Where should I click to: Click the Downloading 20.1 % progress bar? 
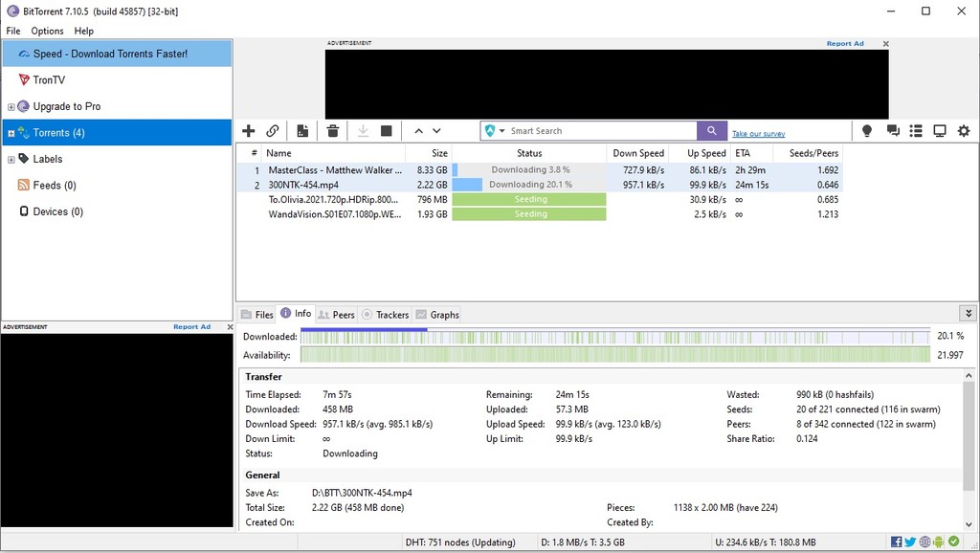(528, 185)
